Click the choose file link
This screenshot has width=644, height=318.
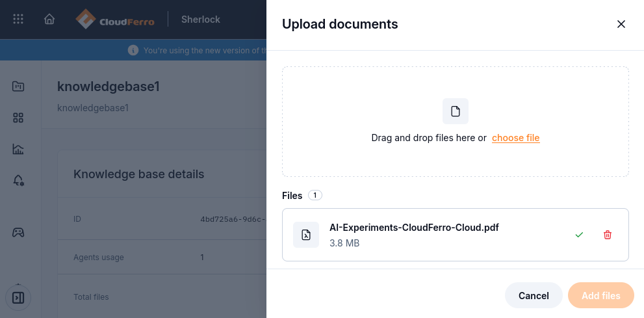click(516, 138)
